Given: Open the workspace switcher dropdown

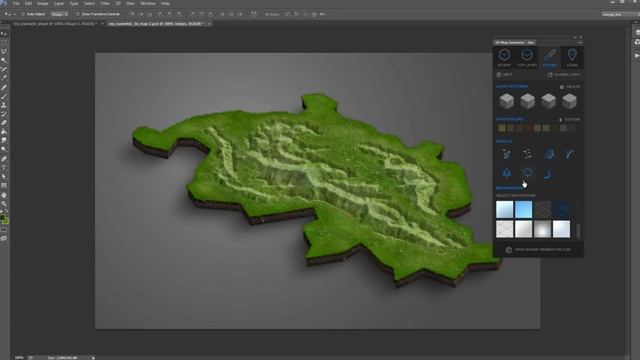Looking at the screenshot, I should [x=620, y=14].
